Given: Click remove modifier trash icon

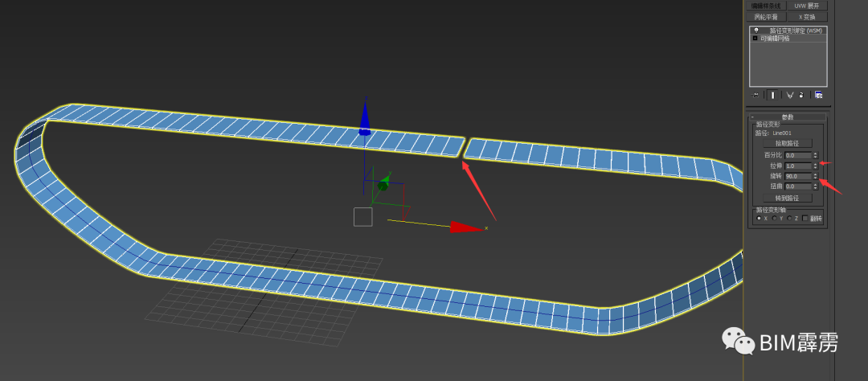Looking at the screenshot, I should tap(801, 95).
